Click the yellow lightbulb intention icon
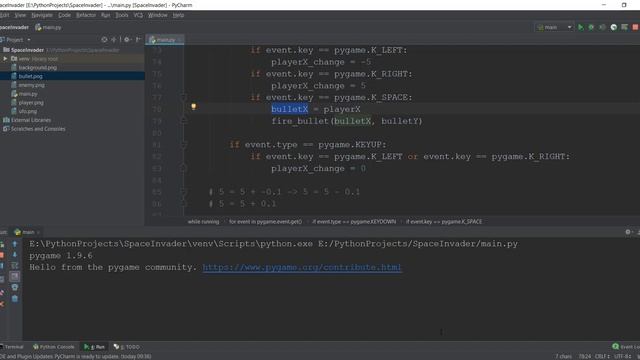The image size is (640, 360). pyautogui.click(x=193, y=107)
